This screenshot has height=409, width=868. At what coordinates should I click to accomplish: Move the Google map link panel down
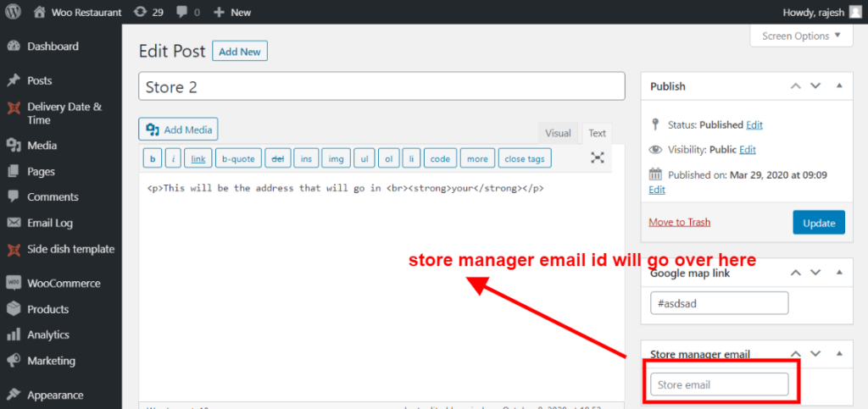click(x=815, y=273)
